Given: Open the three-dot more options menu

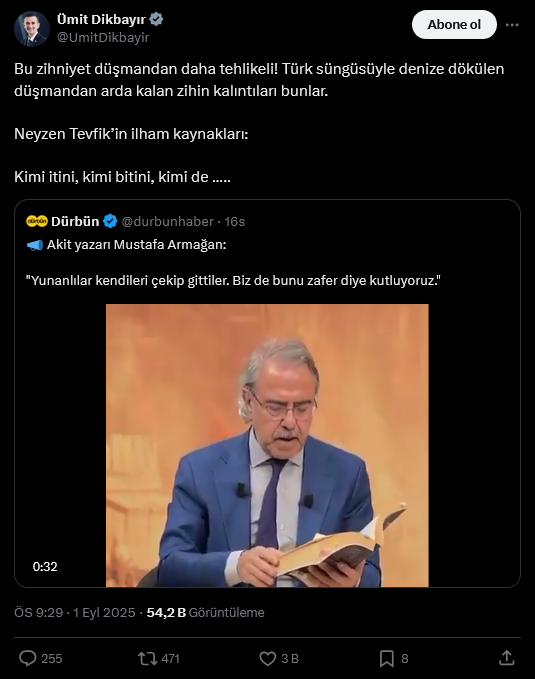Looking at the screenshot, I should (x=512, y=25).
